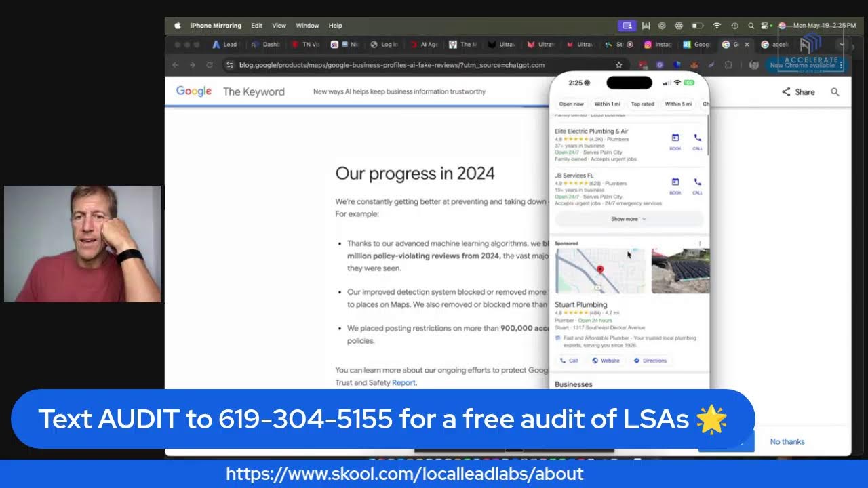The image size is (868, 488).
Task: Switch to the AI Age tab in Chrome
Action: coord(424,45)
